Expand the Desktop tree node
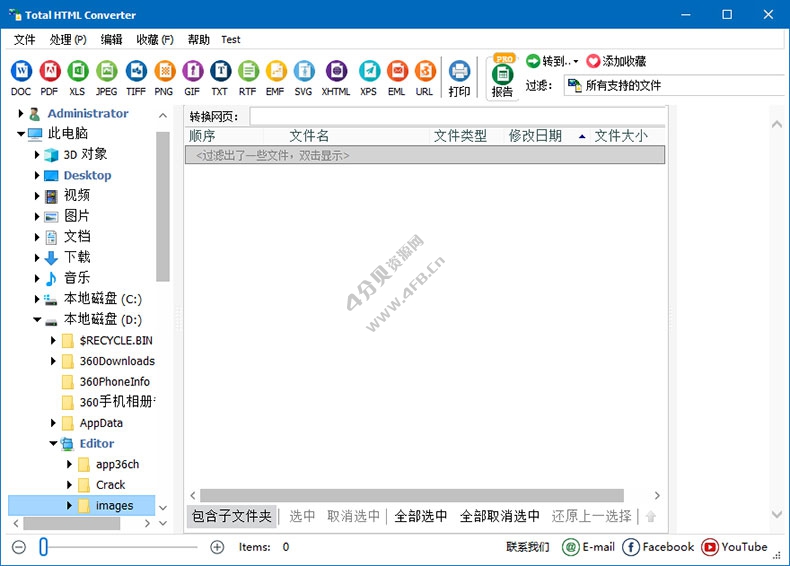Image resolution: width=790 pixels, height=566 pixels. pos(37,175)
